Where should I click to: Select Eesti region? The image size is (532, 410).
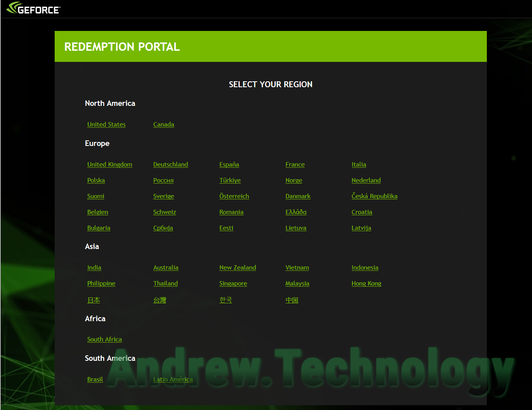(x=226, y=228)
